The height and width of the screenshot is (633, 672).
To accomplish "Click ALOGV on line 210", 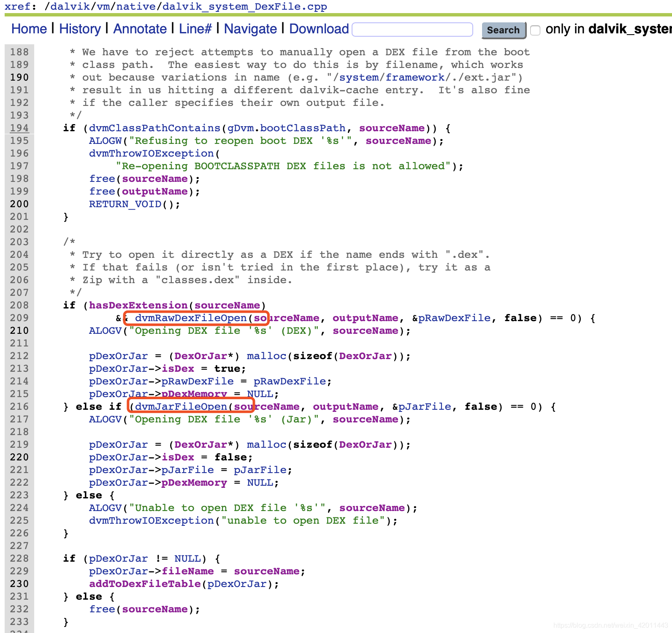I will pos(106,330).
